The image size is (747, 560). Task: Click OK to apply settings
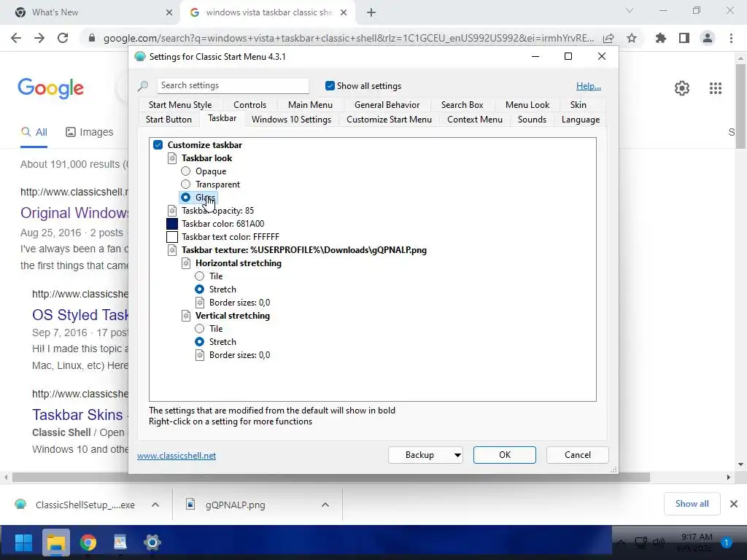[x=505, y=455]
